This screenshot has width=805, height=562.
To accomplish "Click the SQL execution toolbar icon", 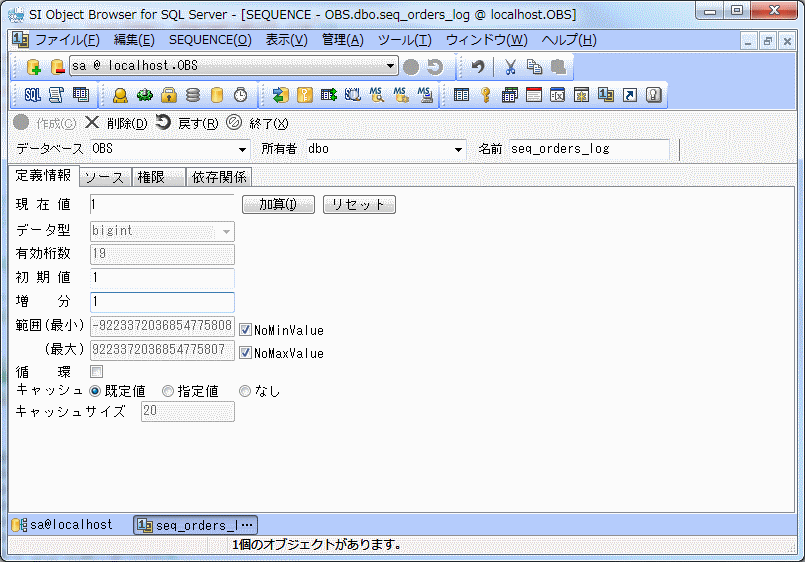I will pyautogui.click(x=32, y=95).
